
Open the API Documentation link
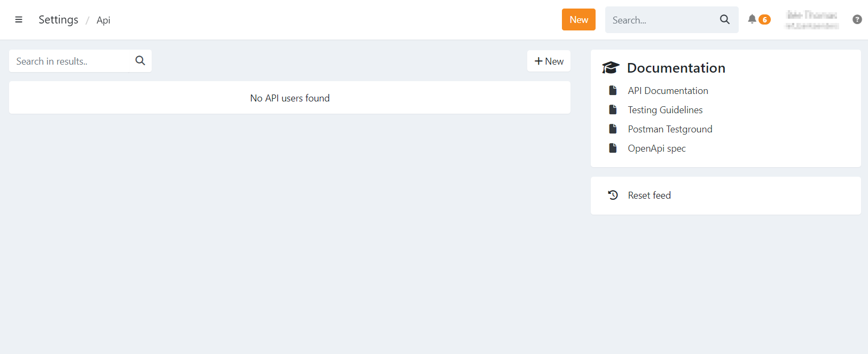[x=668, y=91]
